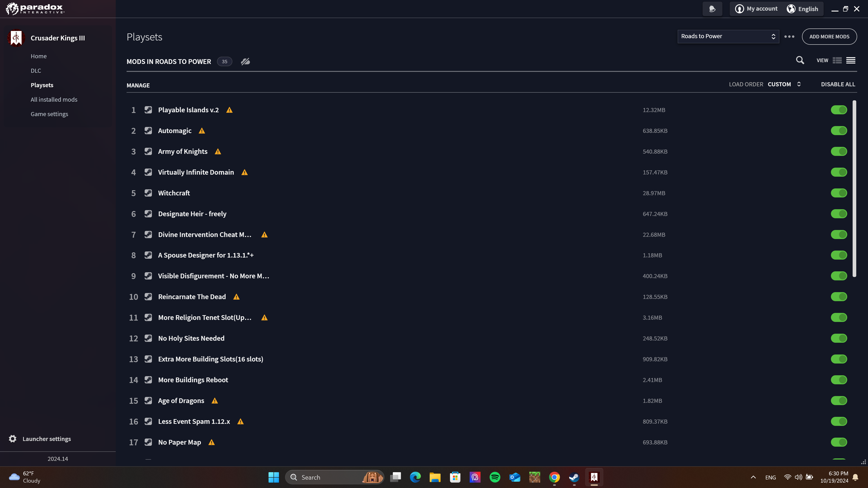Switch to compact grid view icon
Screen dimensions: 868x488
[837, 61]
